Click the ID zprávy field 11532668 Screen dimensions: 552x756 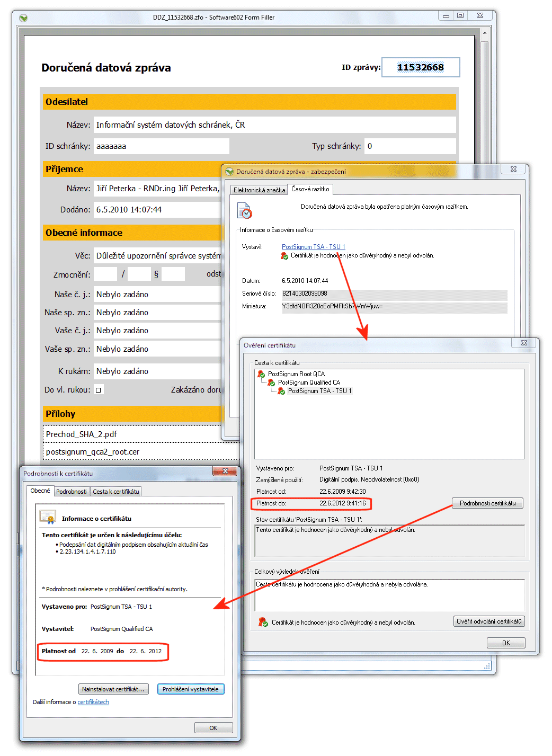click(421, 67)
